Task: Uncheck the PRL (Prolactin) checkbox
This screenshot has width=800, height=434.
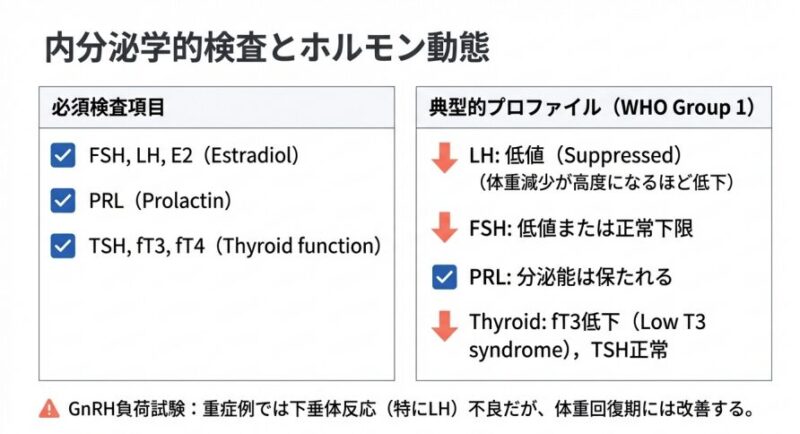Action: [x=63, y=201]
